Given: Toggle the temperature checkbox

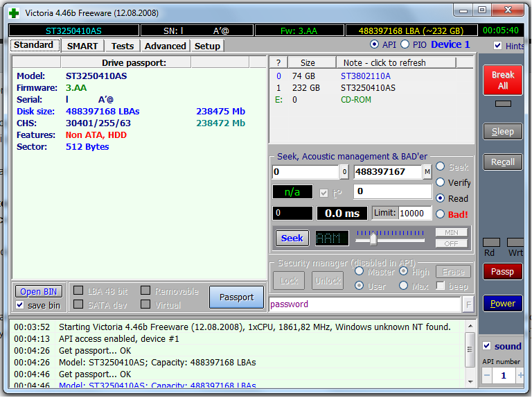Looking at the screenshot, I should (323, 193).
